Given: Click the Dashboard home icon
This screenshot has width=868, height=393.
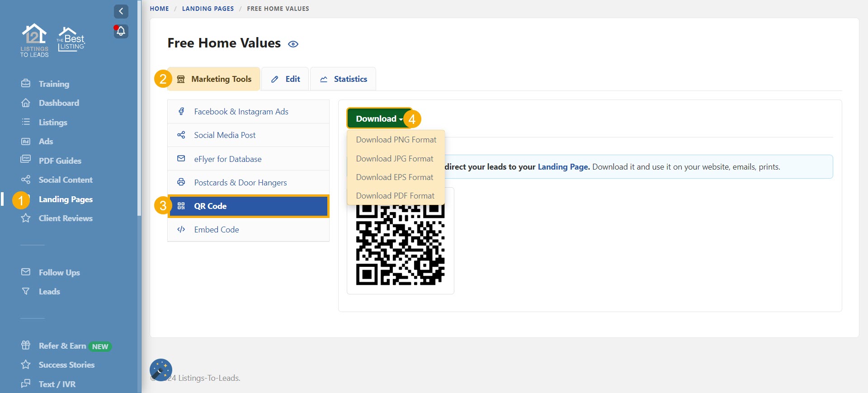Looking at the screenshot, I should pos(26,103).
